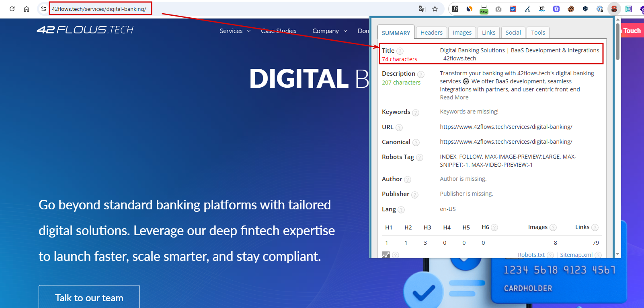Click the red SEO META extension icon
Viewport: 644px width, 308px height.
click(614, 9)
